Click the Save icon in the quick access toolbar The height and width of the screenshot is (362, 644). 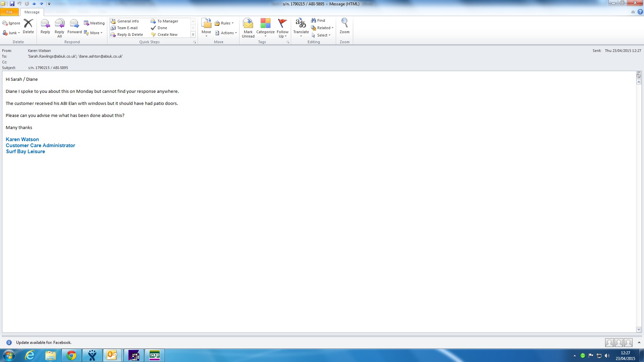pos(12,4)
